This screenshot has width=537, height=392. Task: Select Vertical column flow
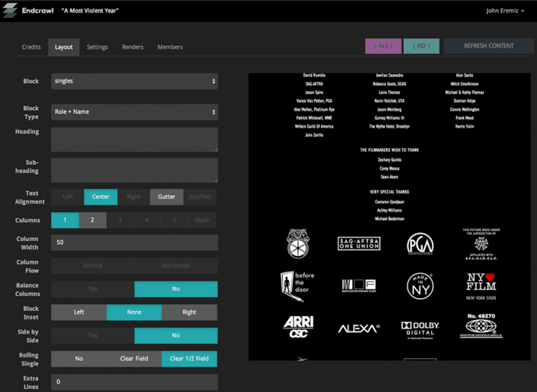93,265
